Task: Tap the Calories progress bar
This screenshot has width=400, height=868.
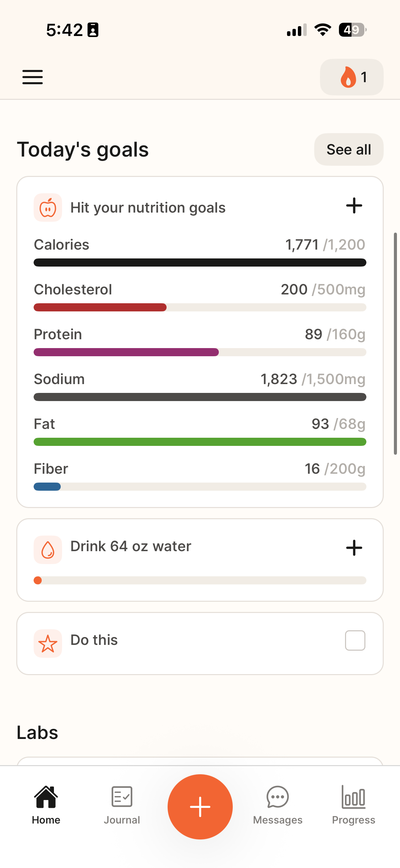Action: (x=200, y=263)
